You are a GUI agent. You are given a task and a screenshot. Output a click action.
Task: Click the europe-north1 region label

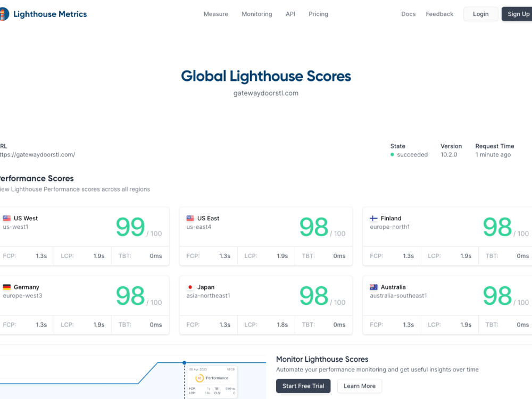point(390,227)
